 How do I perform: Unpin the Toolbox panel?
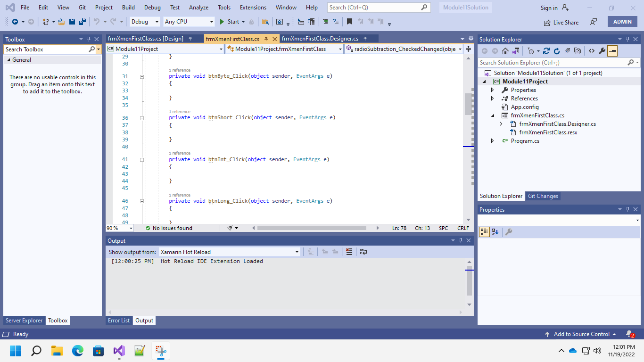coord(89,39)
